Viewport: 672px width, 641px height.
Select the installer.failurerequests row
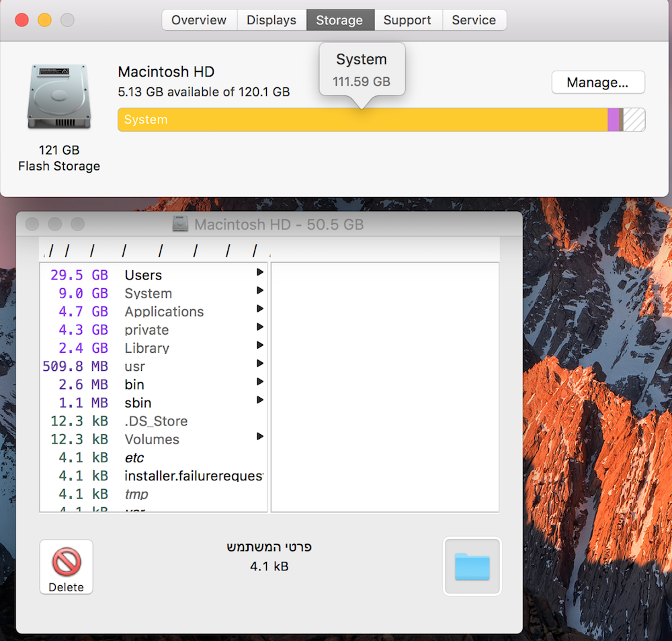tap(153, 476)
